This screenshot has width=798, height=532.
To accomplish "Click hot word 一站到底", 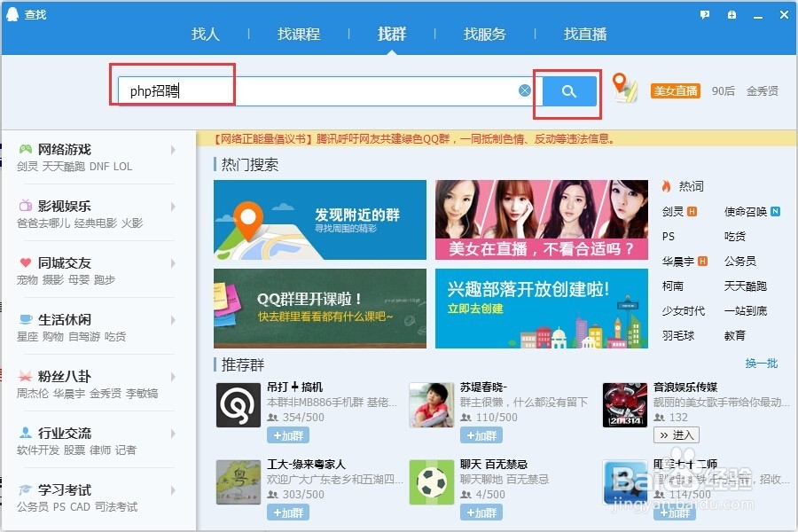I will tap(746, 310).
